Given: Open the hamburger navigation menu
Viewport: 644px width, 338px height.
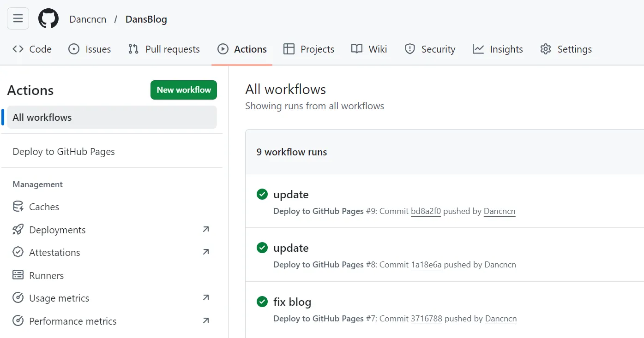Looking at the screenshot, I should click(18, 18).
